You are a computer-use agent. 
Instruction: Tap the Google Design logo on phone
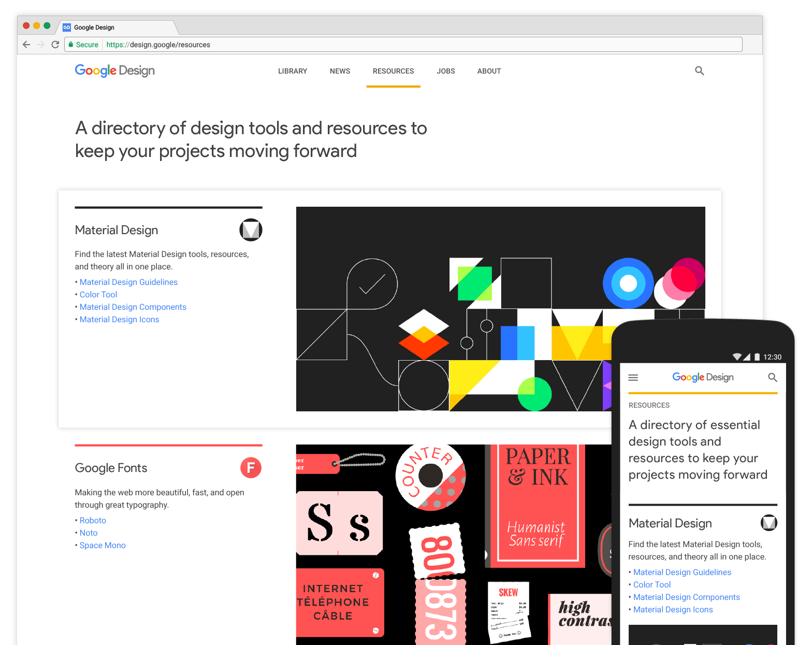pos(703,377)
